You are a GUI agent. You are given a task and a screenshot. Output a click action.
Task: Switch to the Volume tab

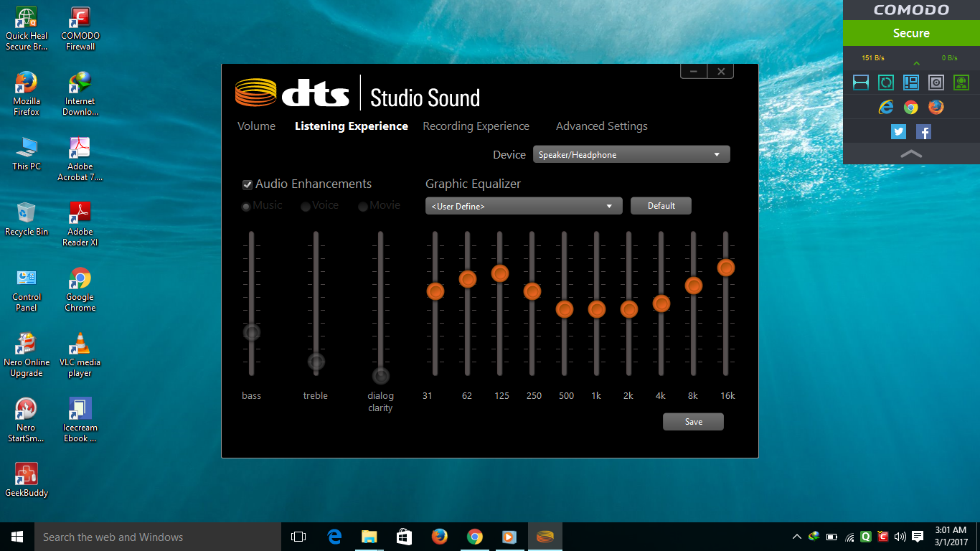[256, 126]
